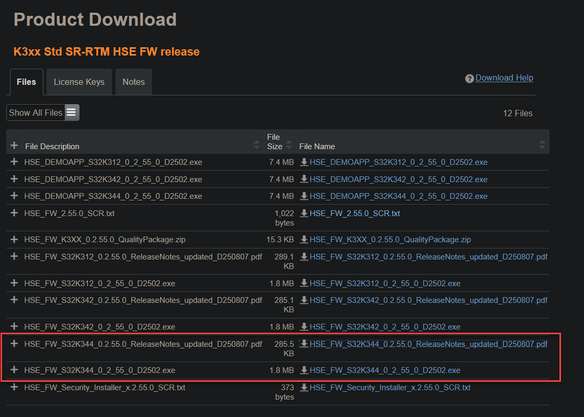Click the Download Help question mark icon
This screenshot has height=417, width=584.
point(469,79)
